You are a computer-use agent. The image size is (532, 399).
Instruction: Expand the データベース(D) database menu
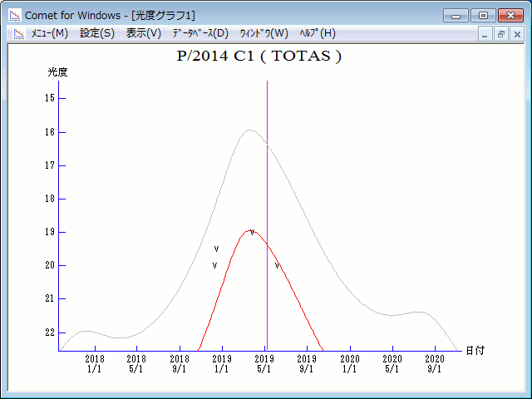tap(200, 33)
